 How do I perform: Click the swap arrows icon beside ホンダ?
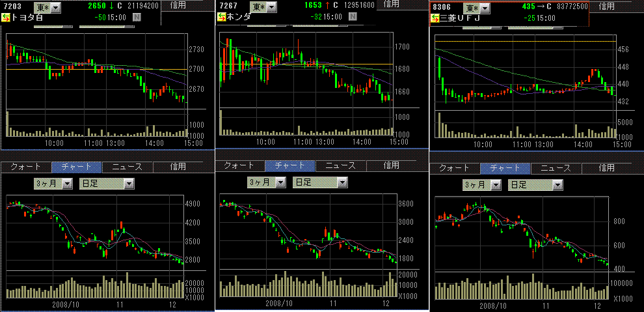tap(222, 16)
